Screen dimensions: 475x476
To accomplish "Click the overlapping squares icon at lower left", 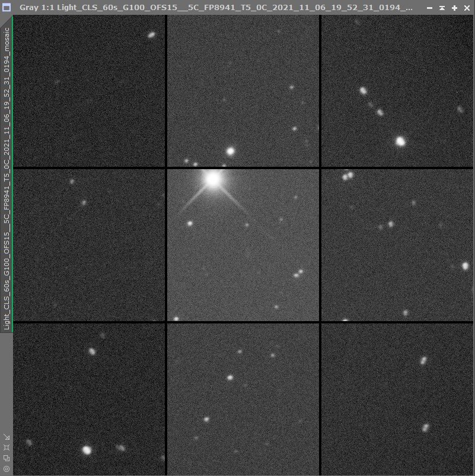I will 7,458.
